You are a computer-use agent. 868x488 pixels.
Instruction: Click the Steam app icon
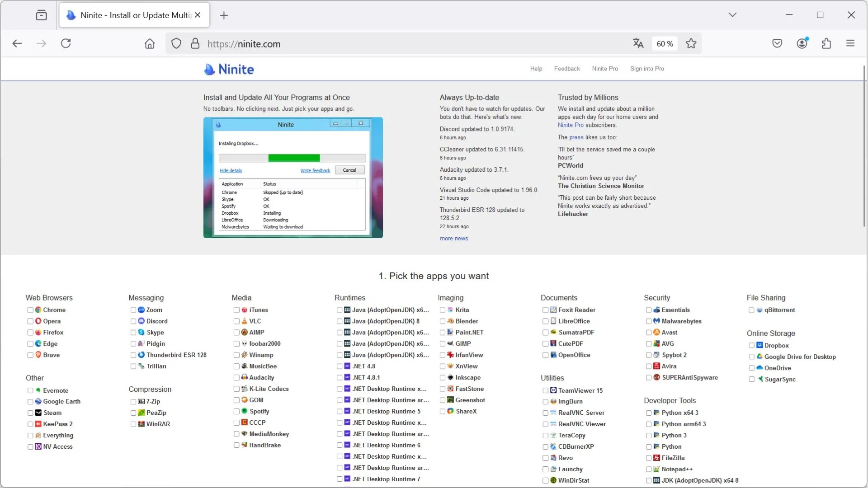pyautogui.click(x=38, y=413)
